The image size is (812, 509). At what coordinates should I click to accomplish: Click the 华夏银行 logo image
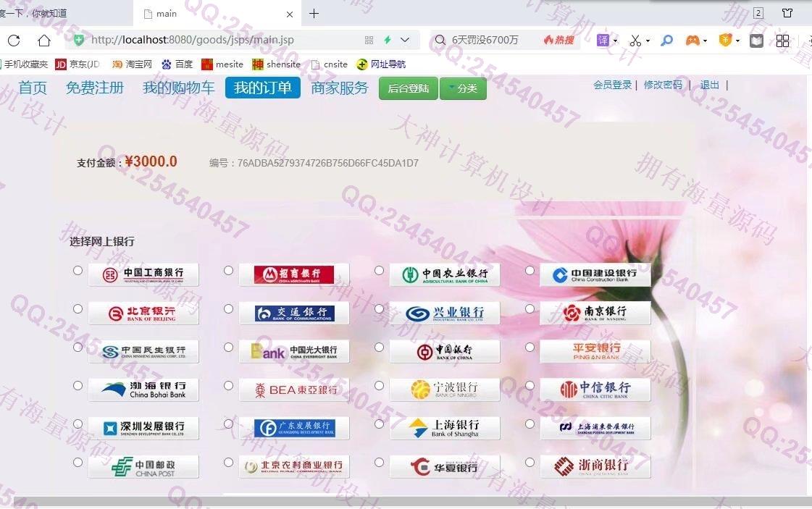coord(445,466)
